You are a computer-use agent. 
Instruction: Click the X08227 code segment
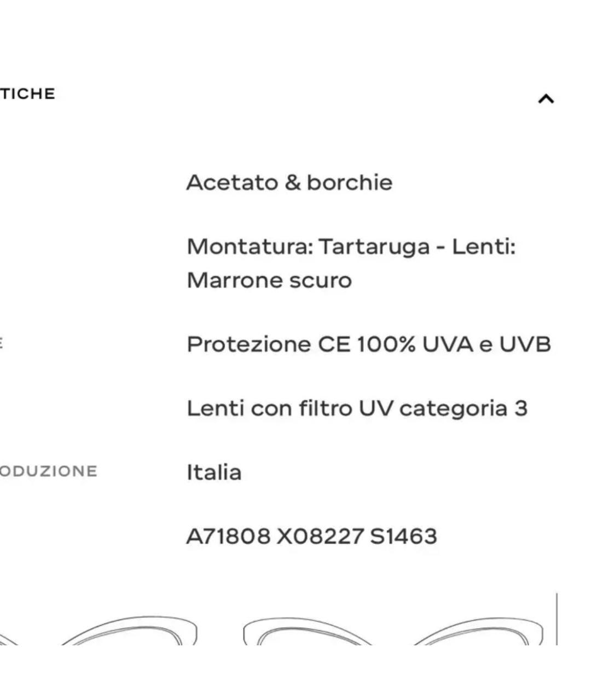320,536
